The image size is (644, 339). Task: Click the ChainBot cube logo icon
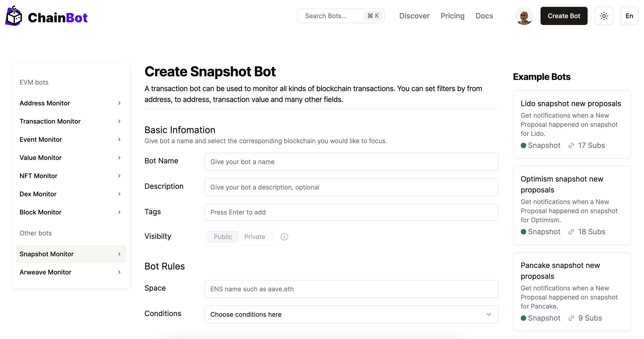(14, 17)
